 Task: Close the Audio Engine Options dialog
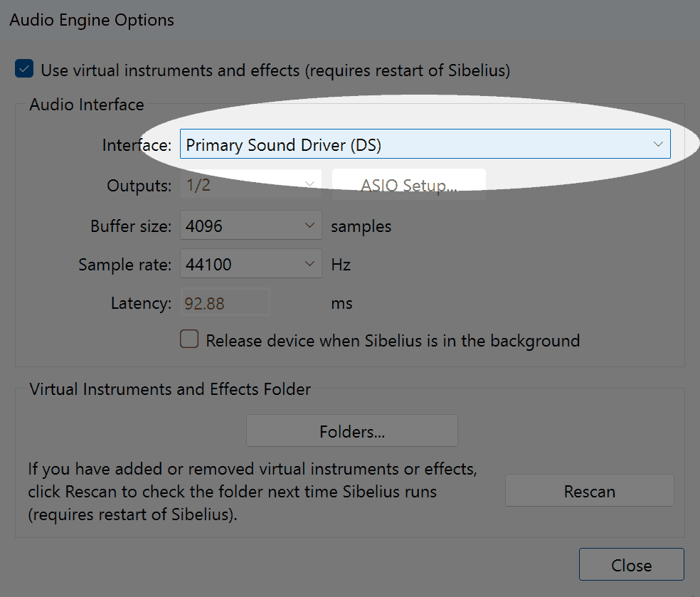click(x=631, y=566)
